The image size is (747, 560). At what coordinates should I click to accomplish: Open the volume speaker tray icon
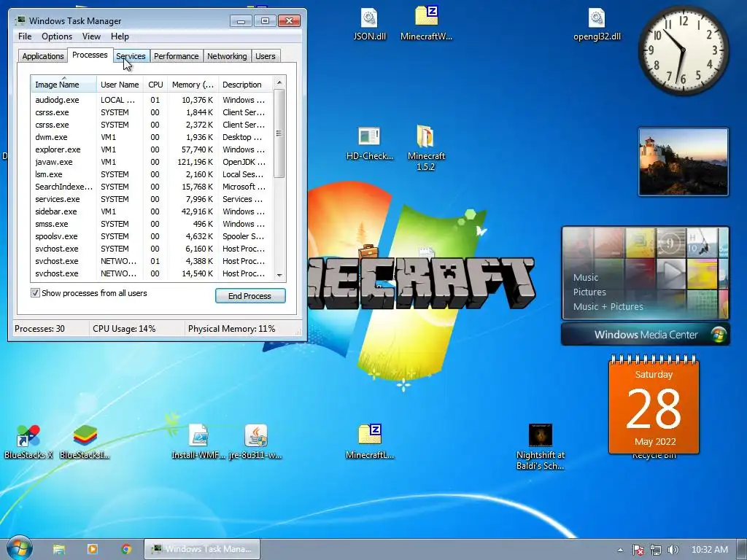673,550
